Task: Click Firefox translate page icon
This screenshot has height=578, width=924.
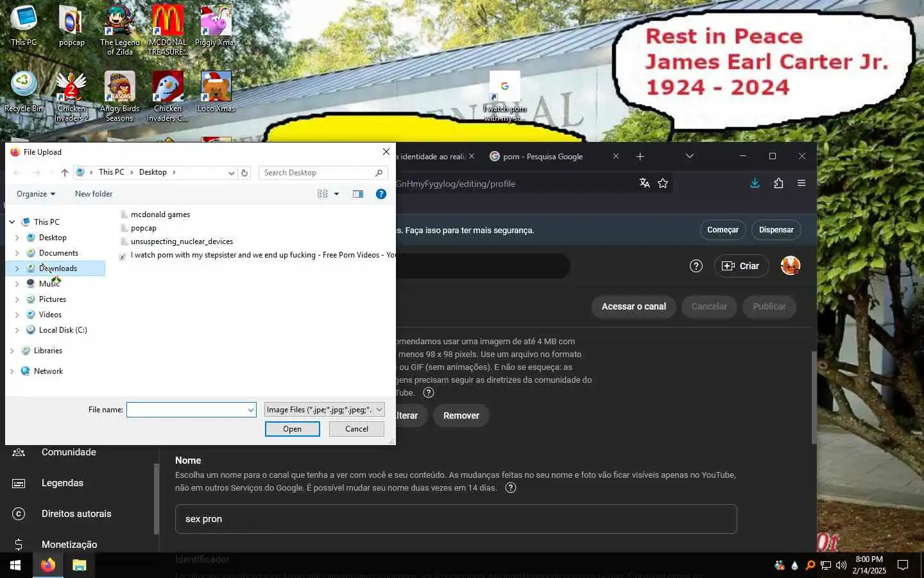Action: [x=645, y=183]
